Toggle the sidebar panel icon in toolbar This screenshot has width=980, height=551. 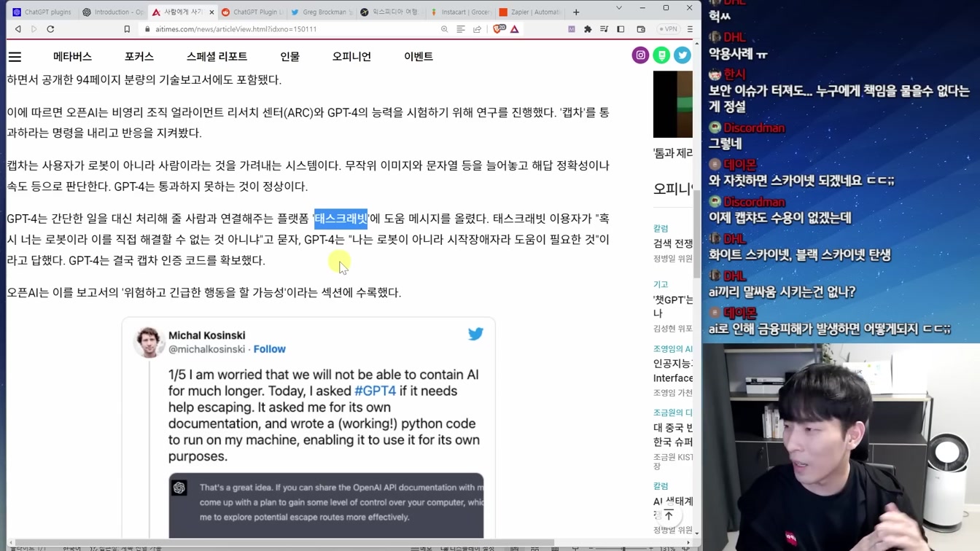[x=621, y=29]
